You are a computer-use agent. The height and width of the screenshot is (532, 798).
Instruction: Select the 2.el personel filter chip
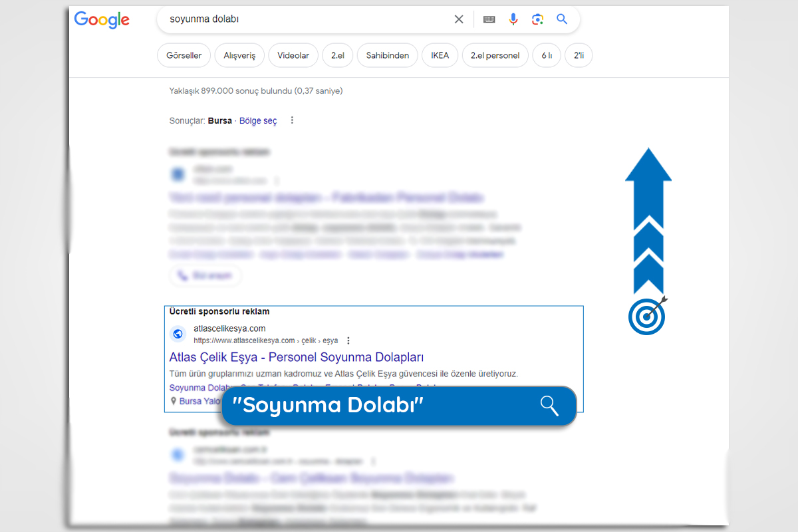pyautogui.click(x=495, y=55)
